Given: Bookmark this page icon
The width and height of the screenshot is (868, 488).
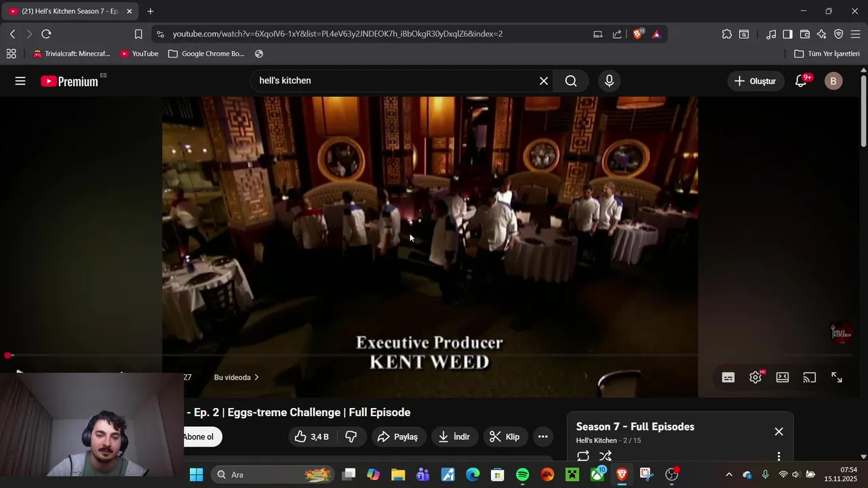Looking at the screenshot, I should click(138, 34).
